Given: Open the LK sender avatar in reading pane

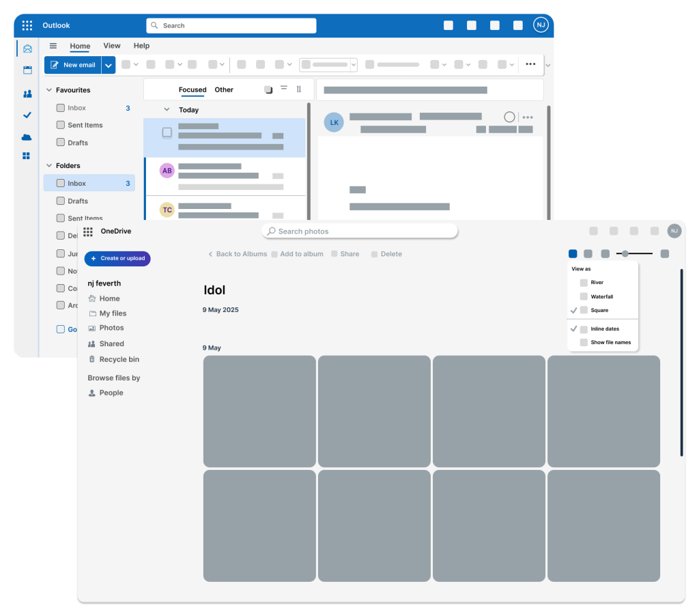Looking at the screenshot, I should [334, 122].
